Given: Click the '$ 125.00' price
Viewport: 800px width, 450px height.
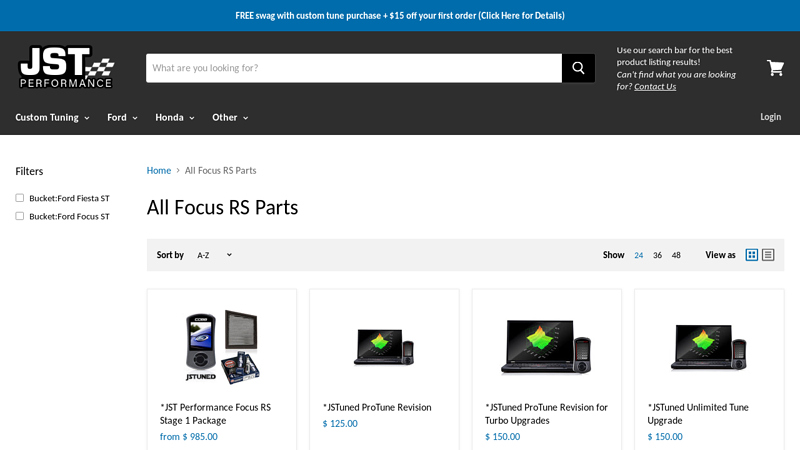Looking at the screenshot, I should click(x=340, y=423).
